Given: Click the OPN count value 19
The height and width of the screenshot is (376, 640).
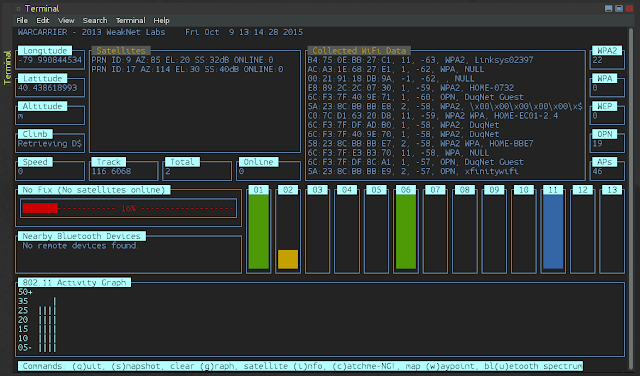Looking at the screenshot, I should coord(598,144).
